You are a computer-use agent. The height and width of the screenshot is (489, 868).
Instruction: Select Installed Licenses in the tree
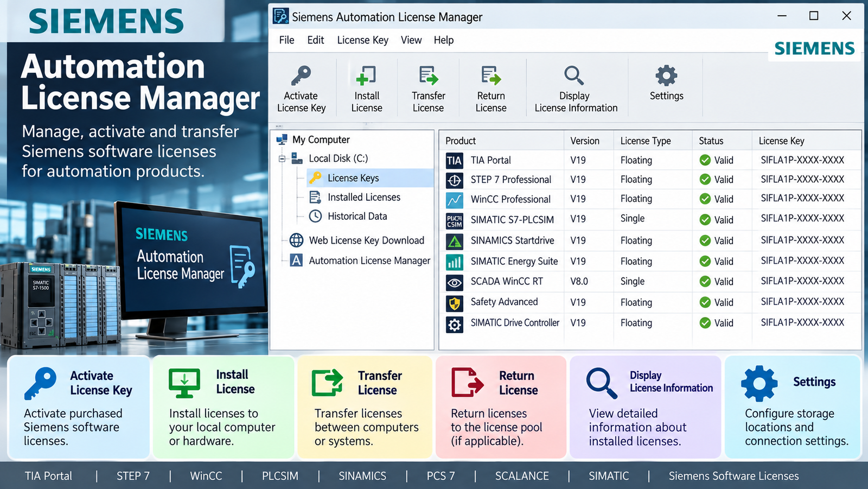coord(364,197)
